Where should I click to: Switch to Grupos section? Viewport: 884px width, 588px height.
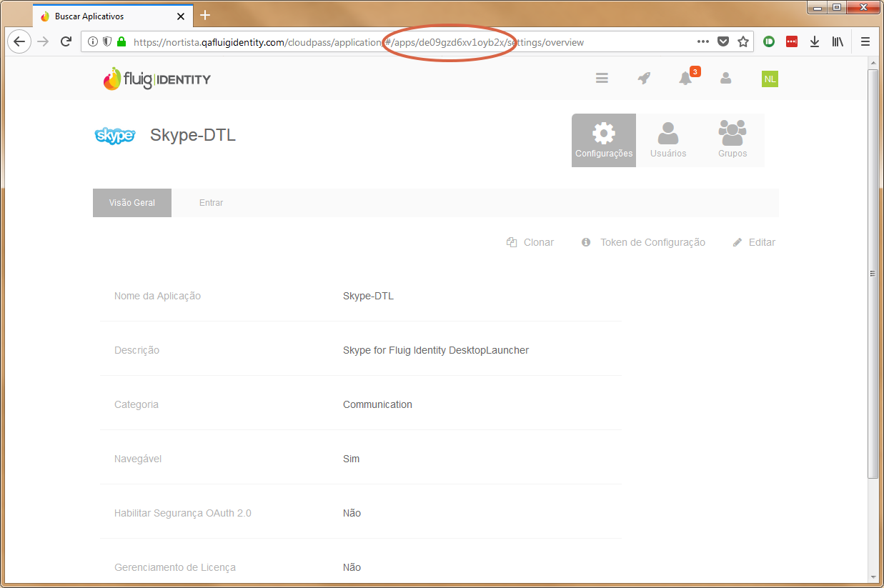pyautogui.click(x=732, y=140)
